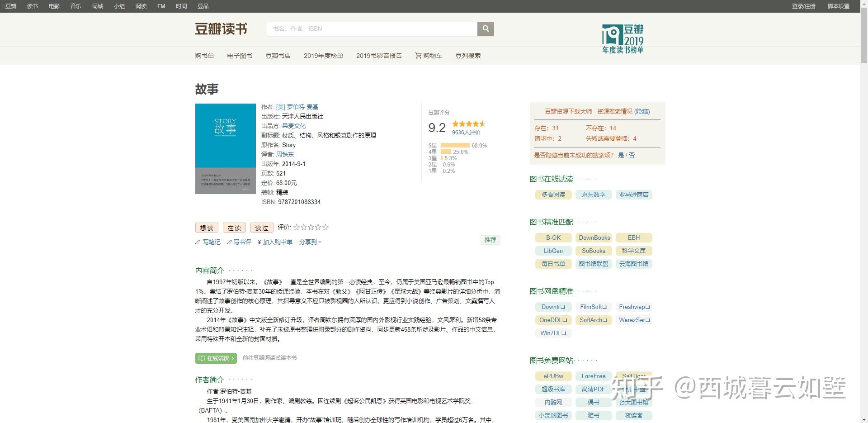Choose 否 for hiding failed searches
This screenshot has height=423, width=868.
point(632,155)
